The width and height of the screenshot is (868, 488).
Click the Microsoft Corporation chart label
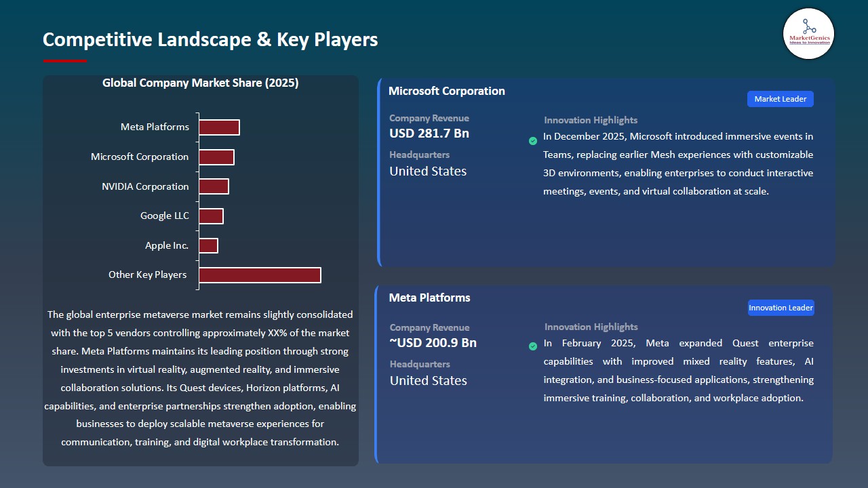click(140, 157)
